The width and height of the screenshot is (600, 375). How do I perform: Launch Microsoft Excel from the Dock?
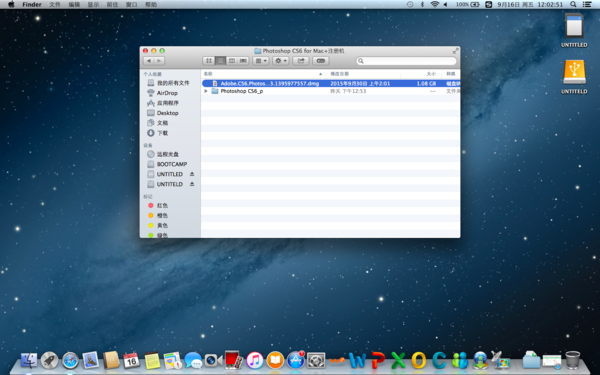pos(398,360)
